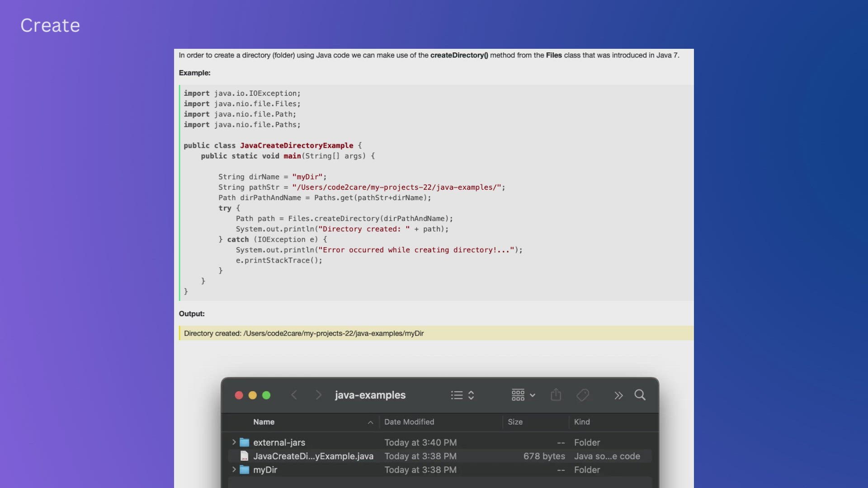This screenshot has height=488, width=868.
Task: Click the "myDir" string literal in code
Action: click(307, 177)
